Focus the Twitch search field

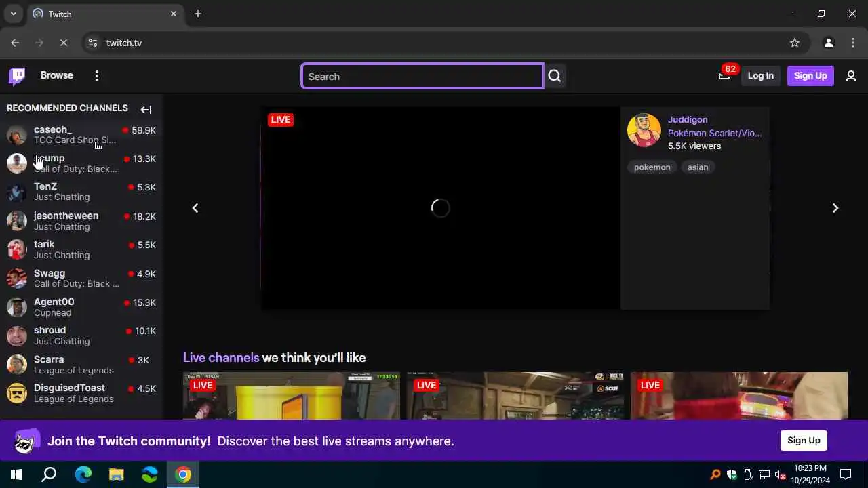[x=422, y=76]
